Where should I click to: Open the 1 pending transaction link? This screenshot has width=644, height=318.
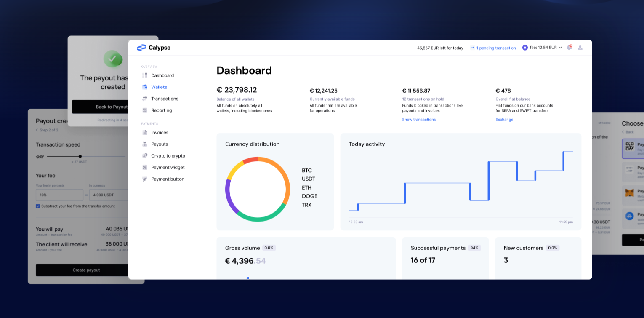496,48
